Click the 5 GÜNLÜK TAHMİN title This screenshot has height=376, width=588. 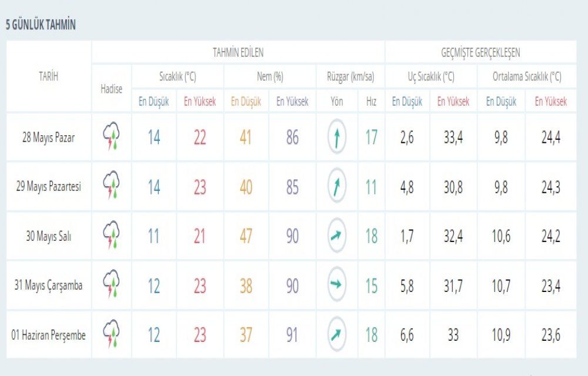click(41, 25)
